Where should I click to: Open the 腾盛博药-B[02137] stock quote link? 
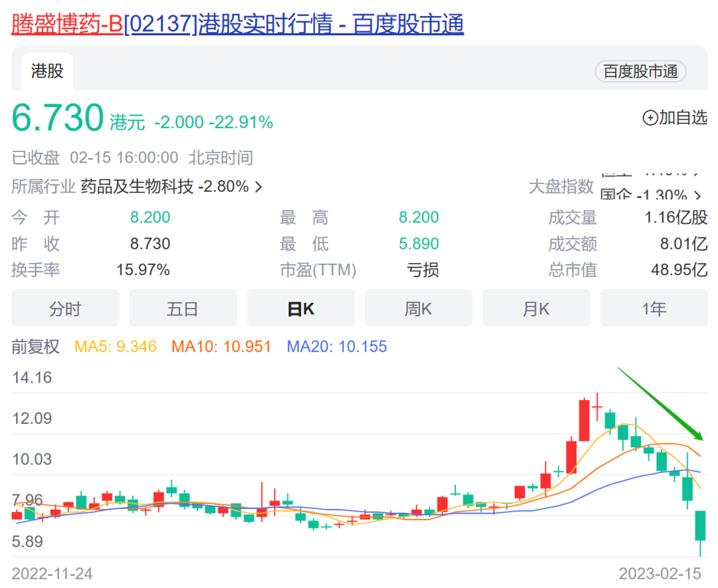[237, 24]
